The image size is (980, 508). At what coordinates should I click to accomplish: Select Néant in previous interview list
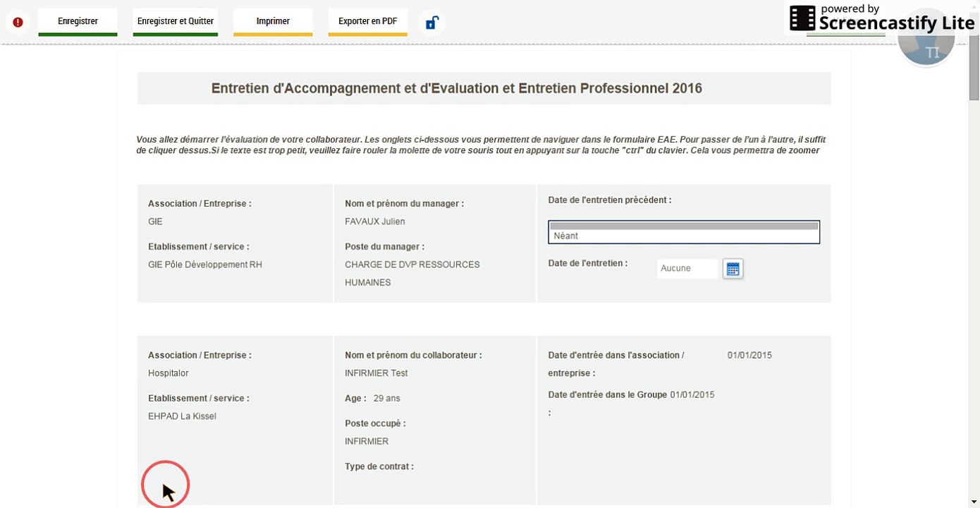click(684, 236)
